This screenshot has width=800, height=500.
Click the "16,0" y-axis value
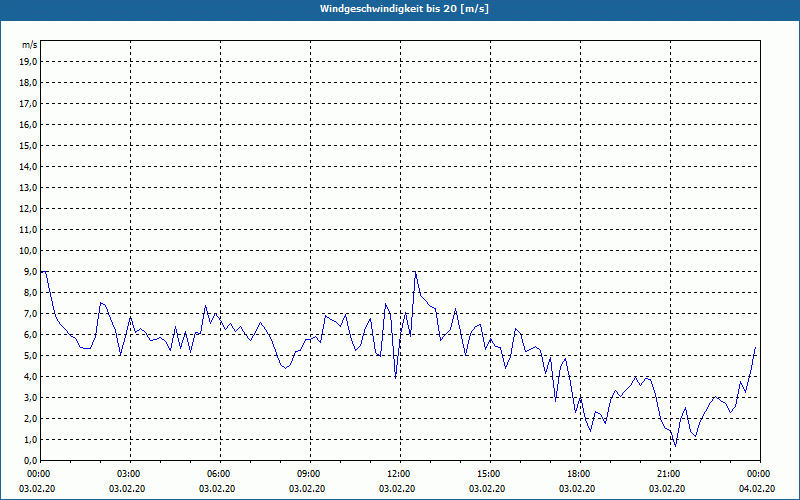[x=28, y=124]
